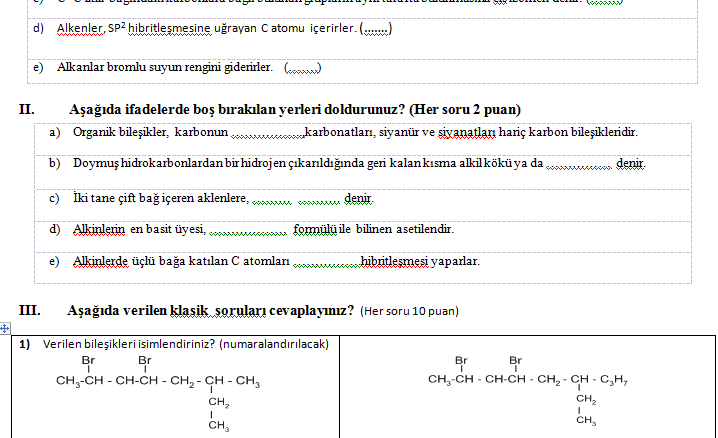Click the blank after 'rengini giderirler'
This screenshot has height=438, width=718.
coord(301,69)
